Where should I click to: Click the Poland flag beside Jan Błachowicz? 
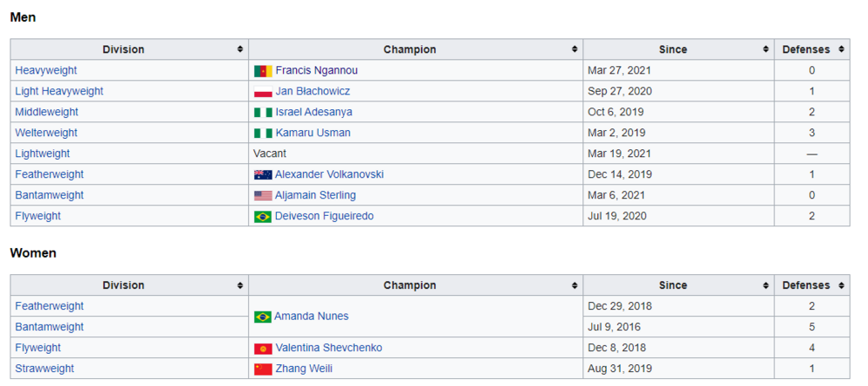tap(262, 92)
